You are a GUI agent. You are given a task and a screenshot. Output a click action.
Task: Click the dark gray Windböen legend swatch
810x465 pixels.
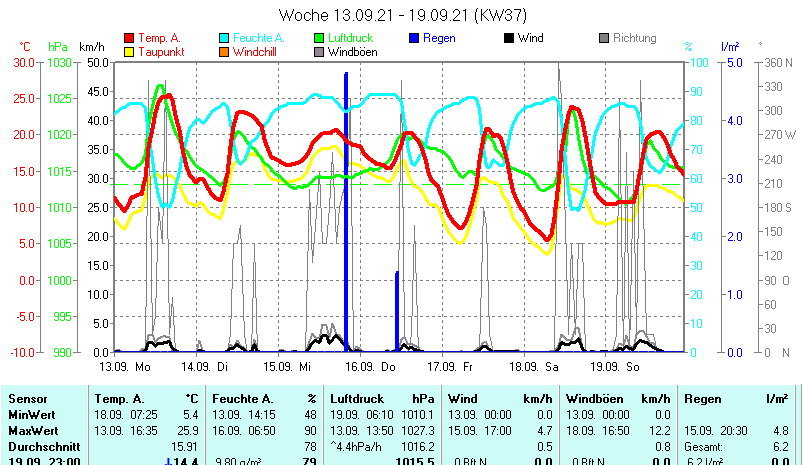319,52
